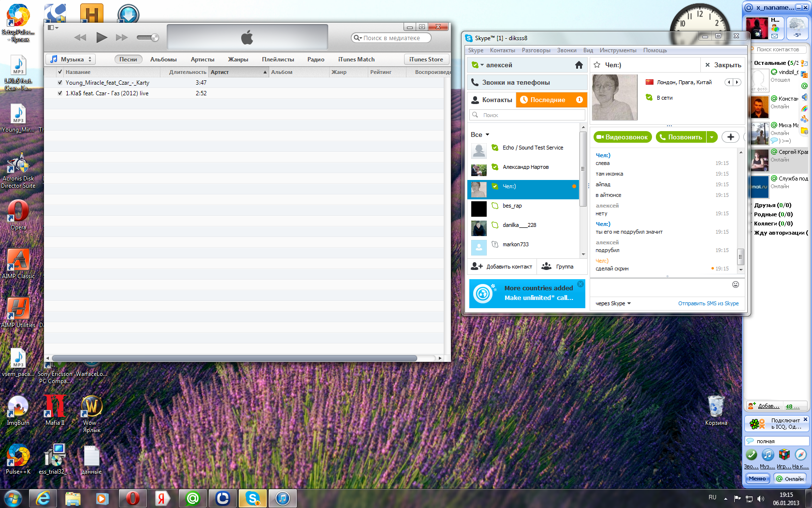Click the Skype Home icon
Image resolution: width=812 pixels, height=508 pixels.
[579, 65]
